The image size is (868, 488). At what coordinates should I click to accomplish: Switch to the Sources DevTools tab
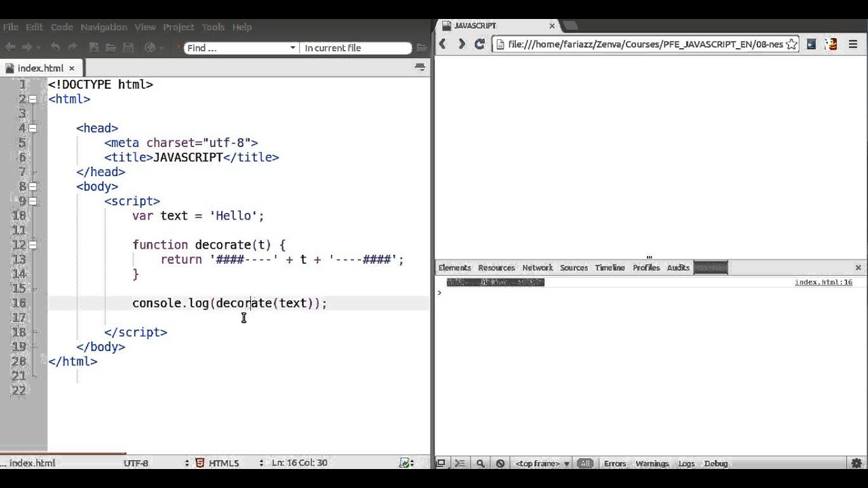(x=574, y=268)
